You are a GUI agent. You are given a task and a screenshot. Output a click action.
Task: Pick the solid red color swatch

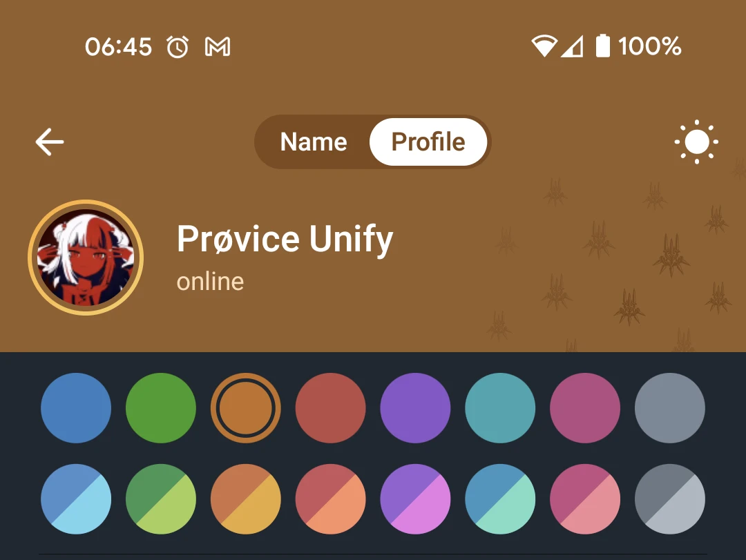tap(331, 408)
